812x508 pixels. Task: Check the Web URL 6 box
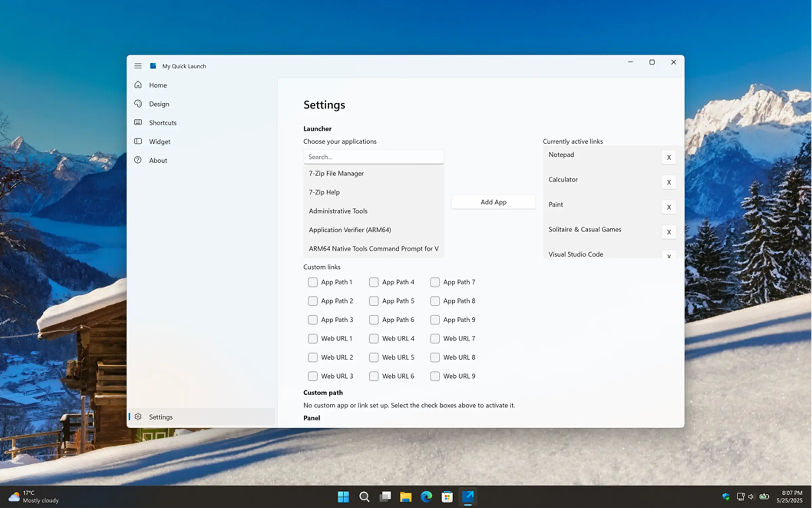tap(374, 376)
